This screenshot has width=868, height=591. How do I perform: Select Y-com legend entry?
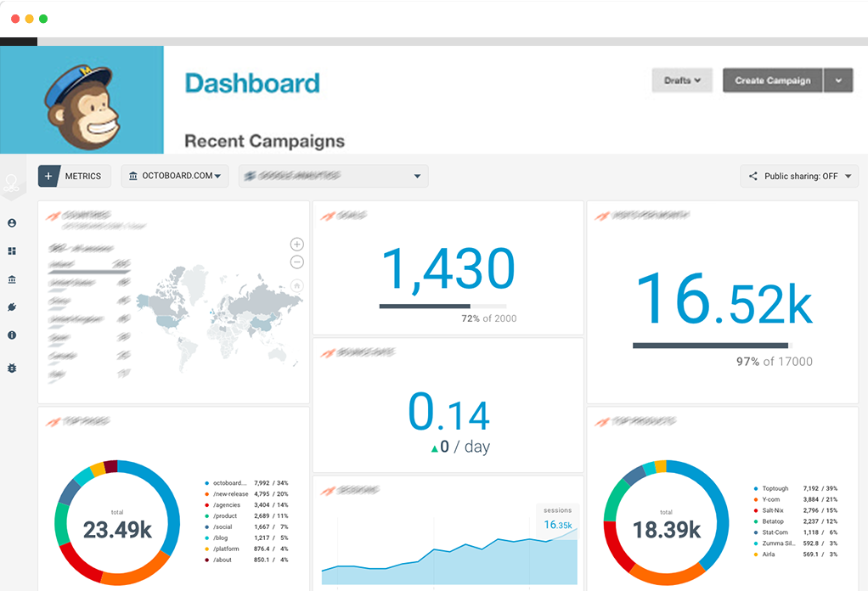pyautogui.click(x=796, y=499)
